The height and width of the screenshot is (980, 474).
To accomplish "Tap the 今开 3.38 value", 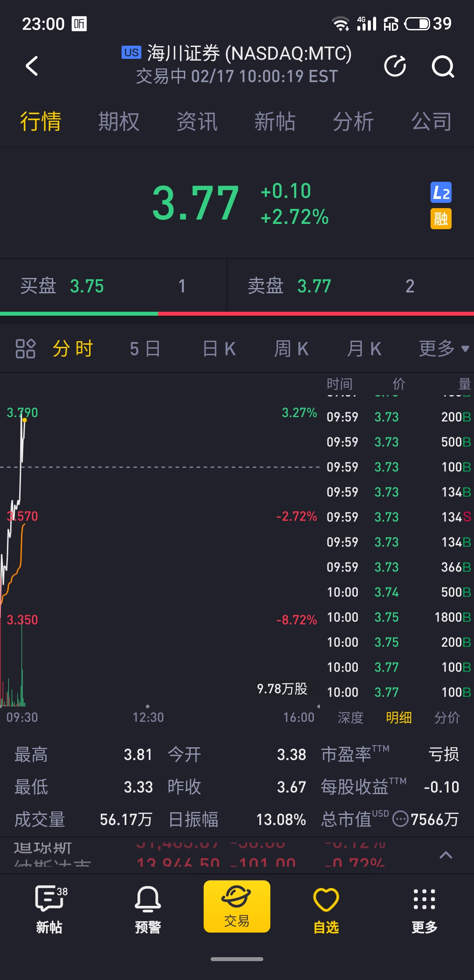I will click(x=291, y=754).
